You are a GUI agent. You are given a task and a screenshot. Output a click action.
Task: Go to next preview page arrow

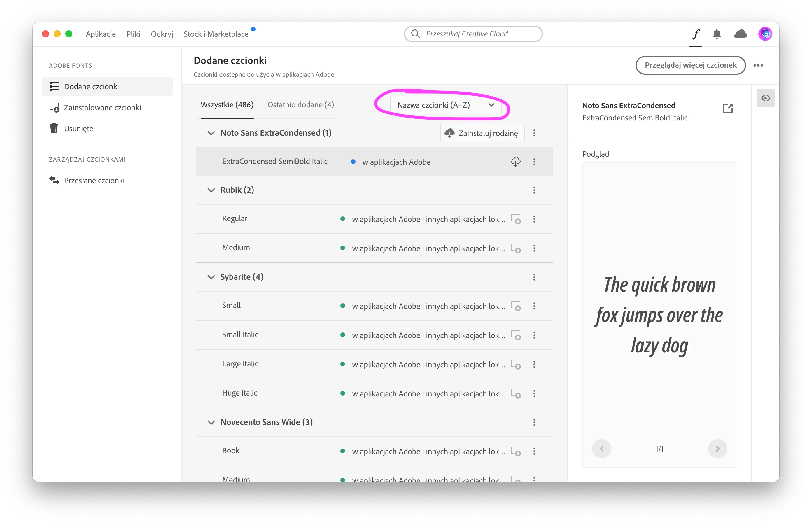click(717, 449)
